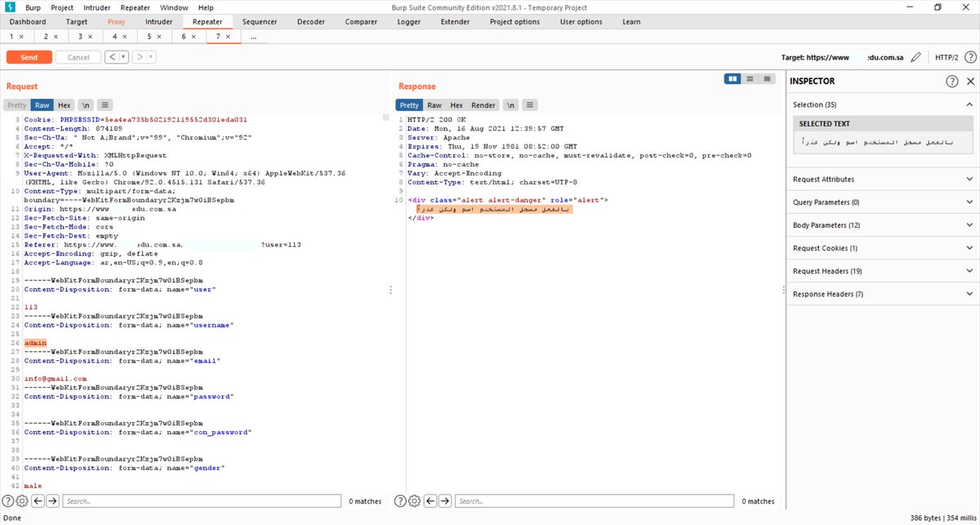The width and height of the screenshot is (980, 525).
Task: Add new Repeater tab with ellipsis
Action: click(253, 37)
